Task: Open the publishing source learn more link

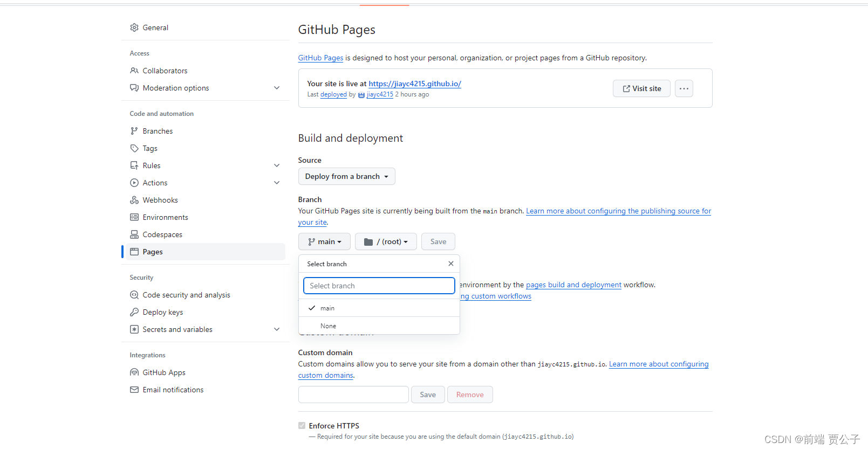Action: tap(618, 211)
